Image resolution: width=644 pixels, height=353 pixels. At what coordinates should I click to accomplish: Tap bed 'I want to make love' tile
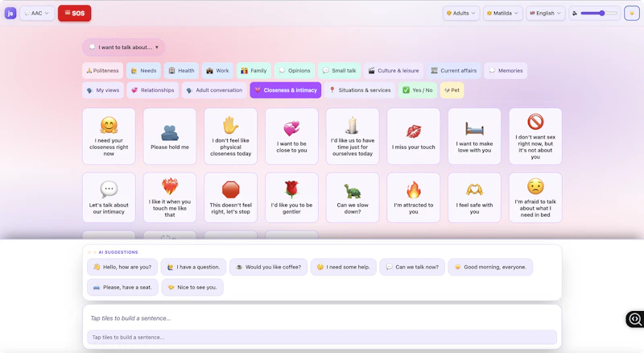click(x=474, y=136)
